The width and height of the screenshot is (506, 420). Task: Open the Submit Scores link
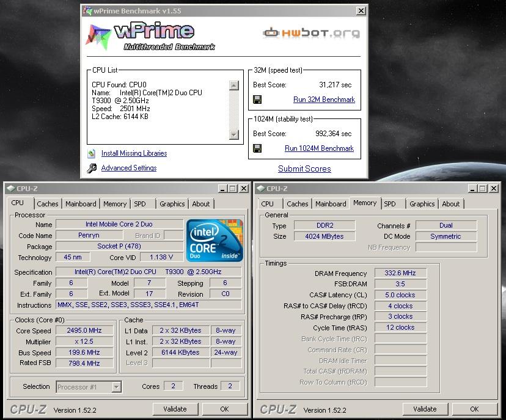coord(304,168)
